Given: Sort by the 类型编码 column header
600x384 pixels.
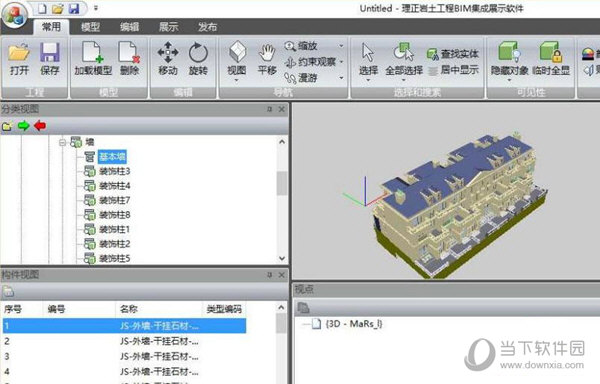Looking at the screenshot, I should (224, 309).
